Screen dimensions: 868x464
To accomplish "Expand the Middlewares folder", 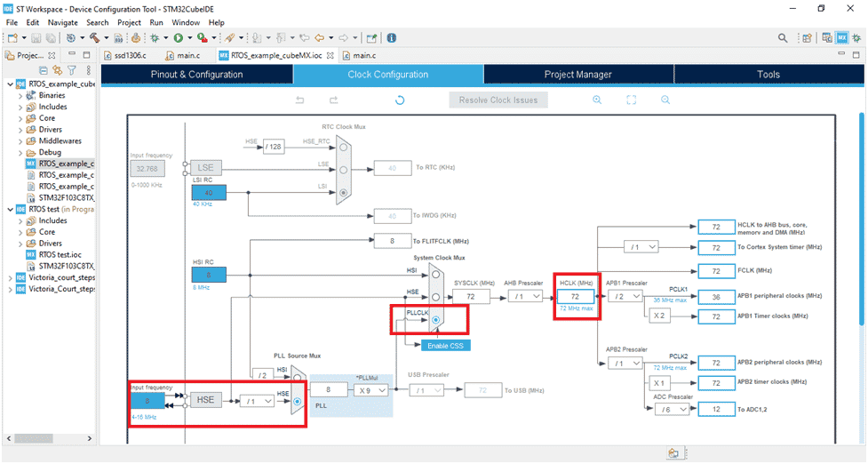I will tap(20, 141).
